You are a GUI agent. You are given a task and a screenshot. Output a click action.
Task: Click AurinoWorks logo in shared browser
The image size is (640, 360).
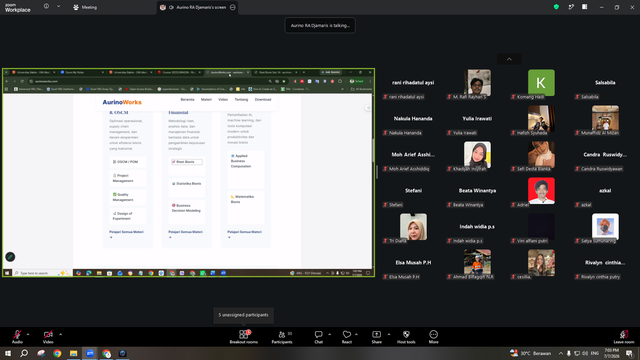(122, 102)
